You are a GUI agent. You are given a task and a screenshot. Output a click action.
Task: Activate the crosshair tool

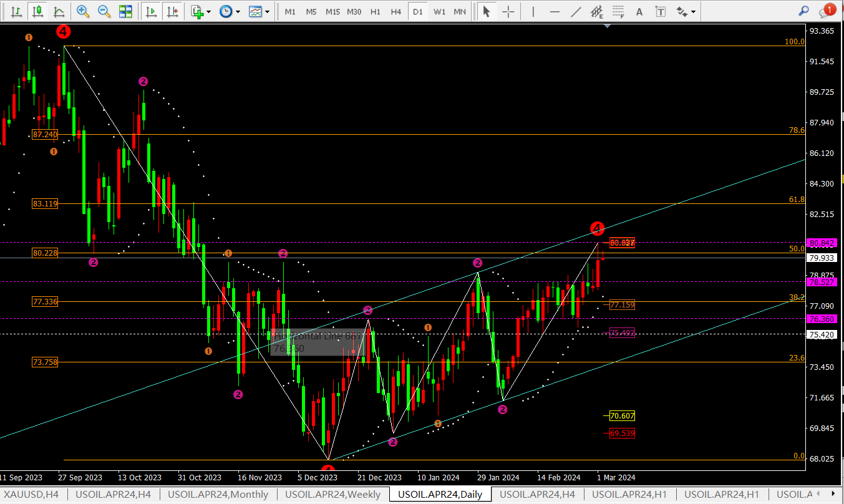pyautogui.click(x=508, y=11)
